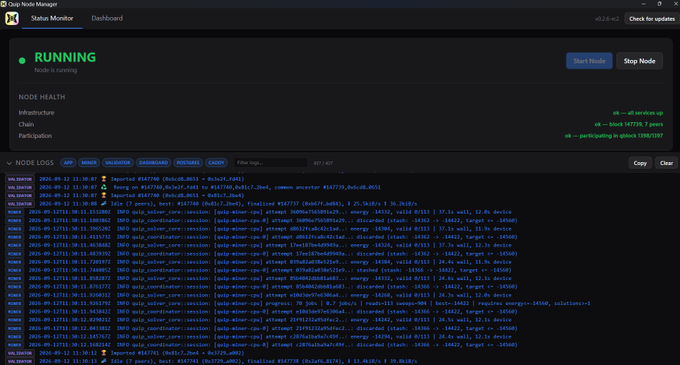Minimize the Quip Node Manager window
The height and width of the screenshot is (365, 680).
pos(643,4)
